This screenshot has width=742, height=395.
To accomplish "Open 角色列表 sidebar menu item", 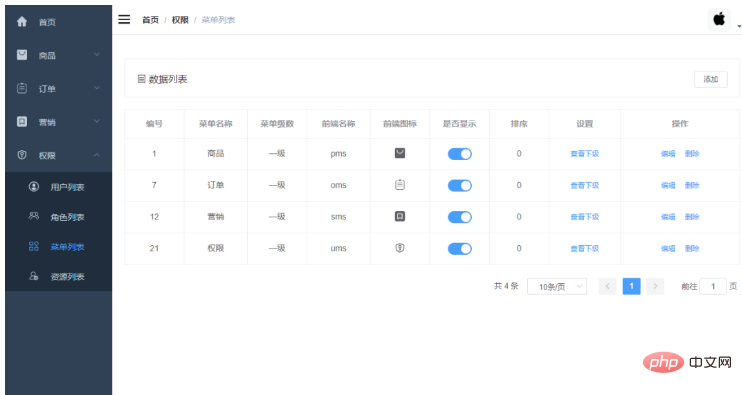I will pos(58,217).
